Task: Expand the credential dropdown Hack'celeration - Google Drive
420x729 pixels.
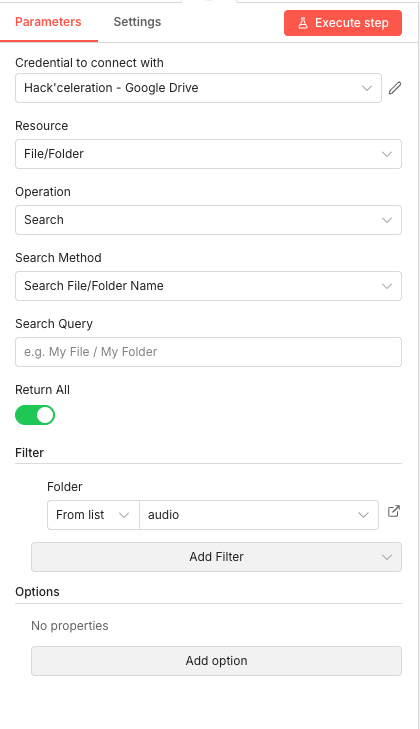Action: click(x=199, y=88)
